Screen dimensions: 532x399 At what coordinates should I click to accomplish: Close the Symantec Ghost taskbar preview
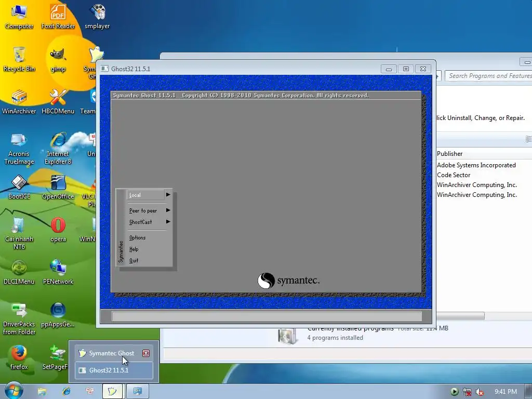click(x=146, y=353)
